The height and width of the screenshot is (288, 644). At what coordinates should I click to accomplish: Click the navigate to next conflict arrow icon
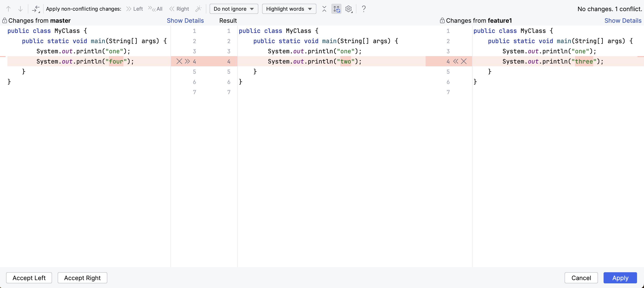point(20,8)
